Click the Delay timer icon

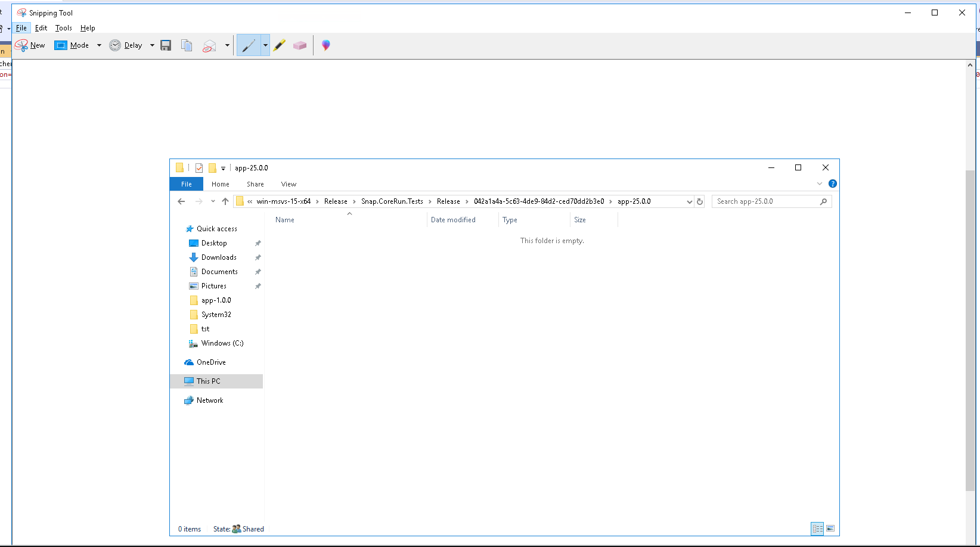coord(115,45)
